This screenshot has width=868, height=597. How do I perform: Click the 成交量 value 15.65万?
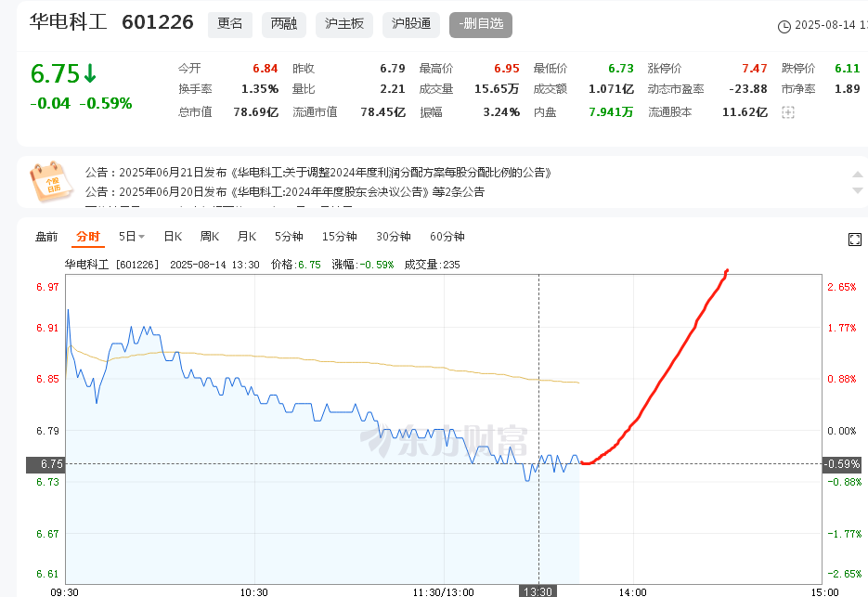[x=497, y=88]
